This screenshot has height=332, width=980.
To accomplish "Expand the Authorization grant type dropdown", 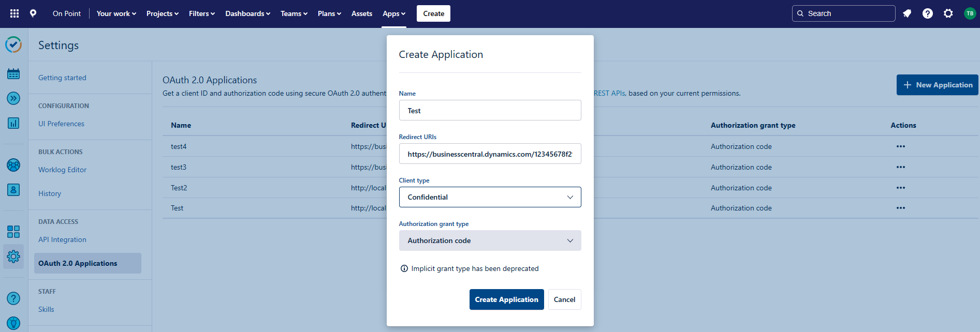I will (490, 240).
